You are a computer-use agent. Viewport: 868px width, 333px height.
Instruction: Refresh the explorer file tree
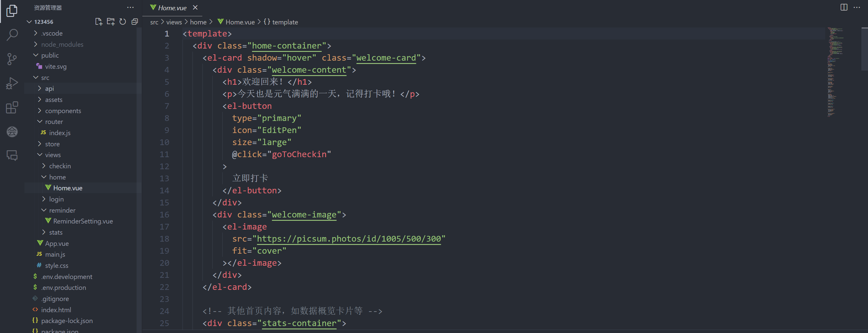[x=123, y=22]
